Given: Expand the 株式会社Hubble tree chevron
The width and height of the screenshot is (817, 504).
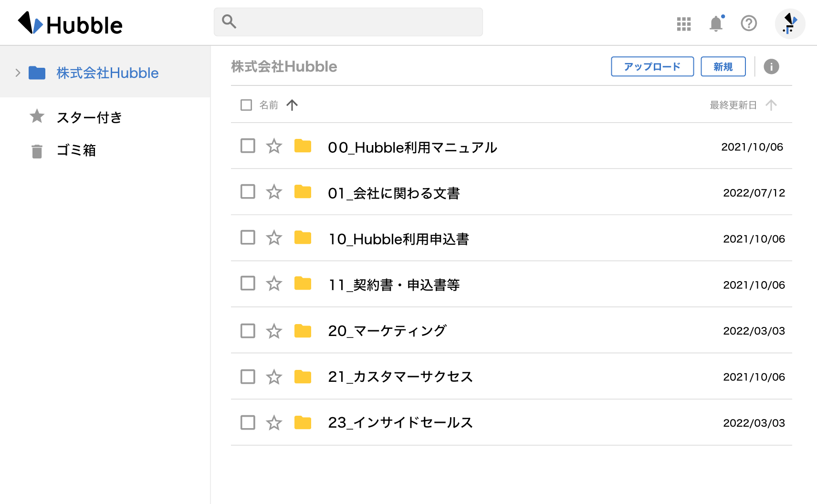Looking at the screenshot, I should [18, 73].
